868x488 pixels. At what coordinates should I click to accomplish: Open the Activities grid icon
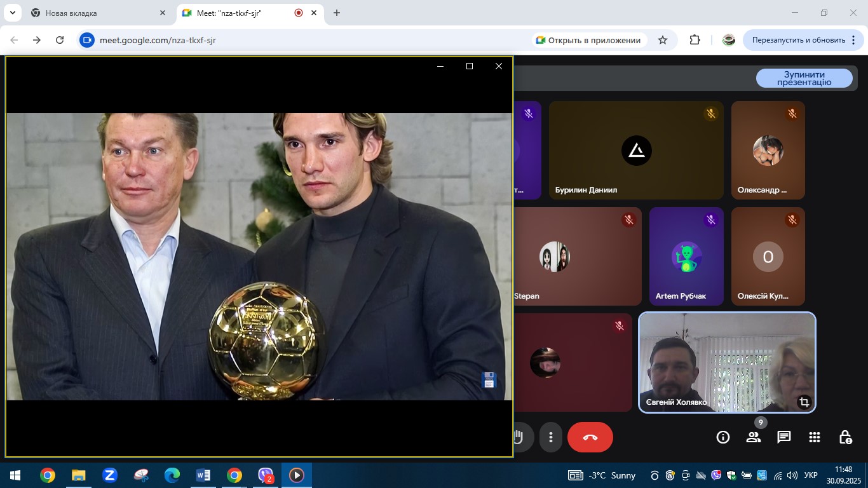click(814, 437)
